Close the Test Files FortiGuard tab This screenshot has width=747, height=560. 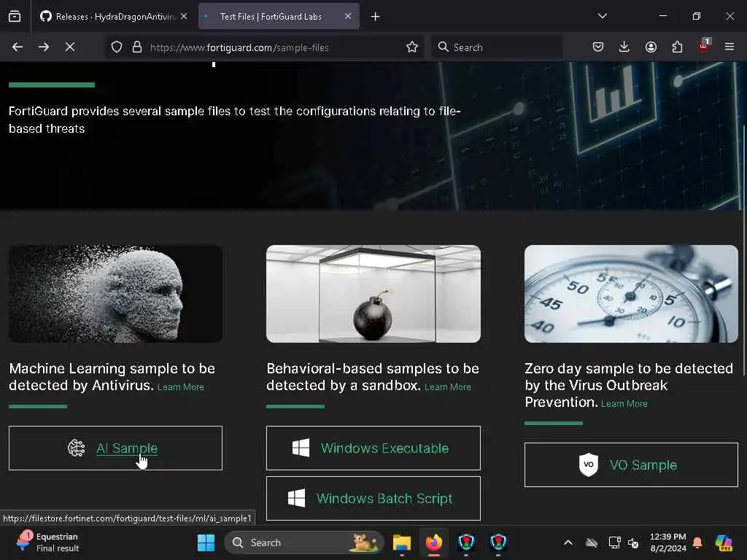pyautogui.click(x=348, y=16)
